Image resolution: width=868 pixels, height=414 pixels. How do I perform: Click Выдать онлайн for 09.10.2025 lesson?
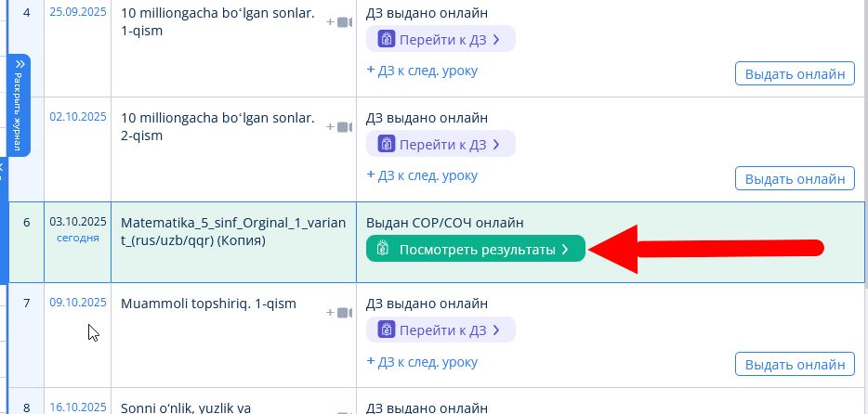[795, 364]
